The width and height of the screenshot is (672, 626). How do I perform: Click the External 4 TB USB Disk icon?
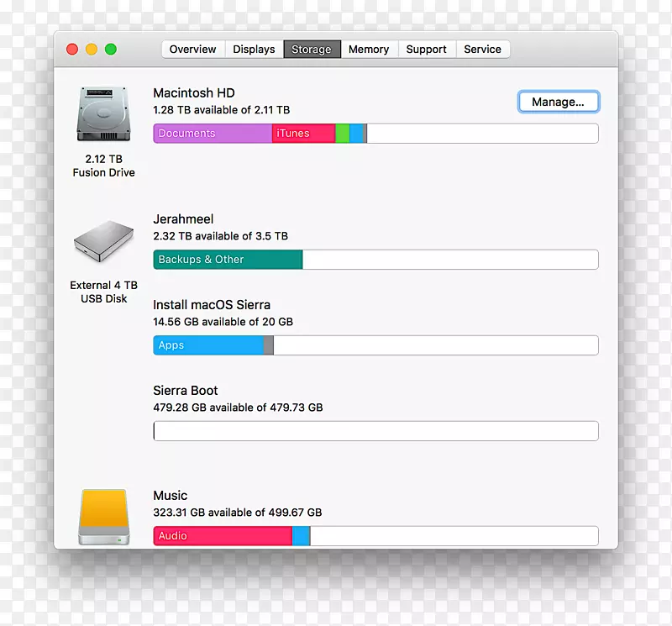click(104, 244)
